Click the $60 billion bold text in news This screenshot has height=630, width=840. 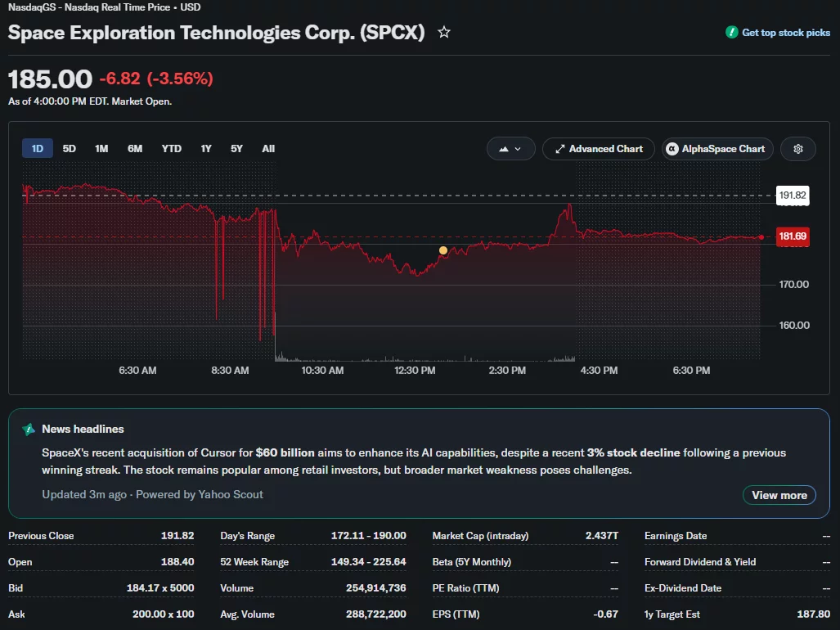click(x=285, y=452)
